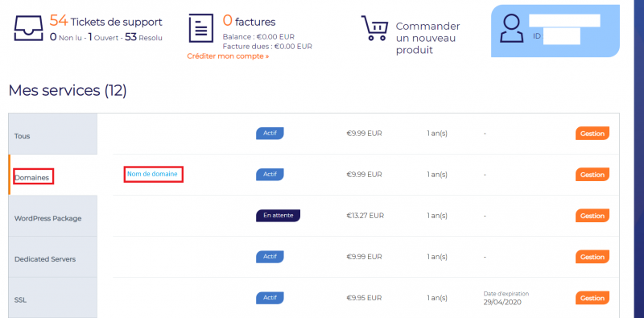Viewport: 644px width, 318px height.
Task: Click the En attente status badge
Action: (x=278, y=215)
